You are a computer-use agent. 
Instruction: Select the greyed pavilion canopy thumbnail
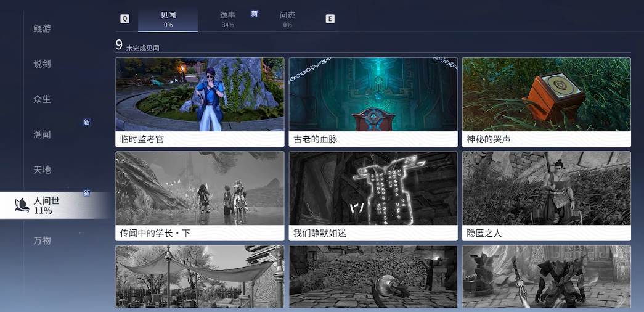(x=200, y=276)
